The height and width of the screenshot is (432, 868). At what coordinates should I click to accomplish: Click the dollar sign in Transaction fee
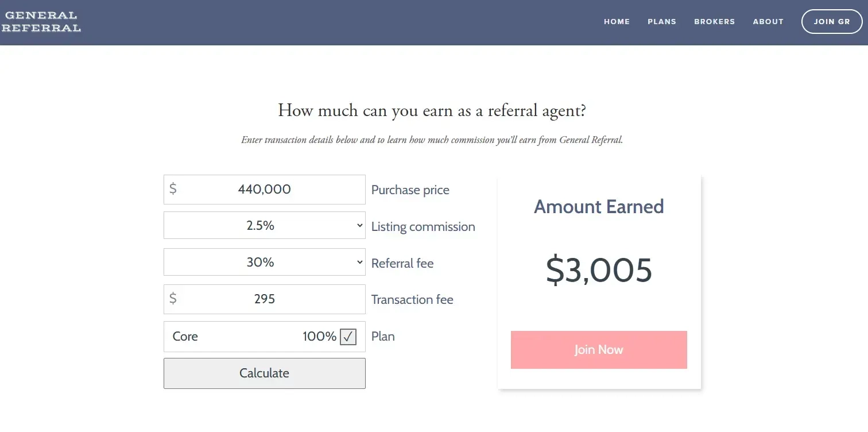173,299
